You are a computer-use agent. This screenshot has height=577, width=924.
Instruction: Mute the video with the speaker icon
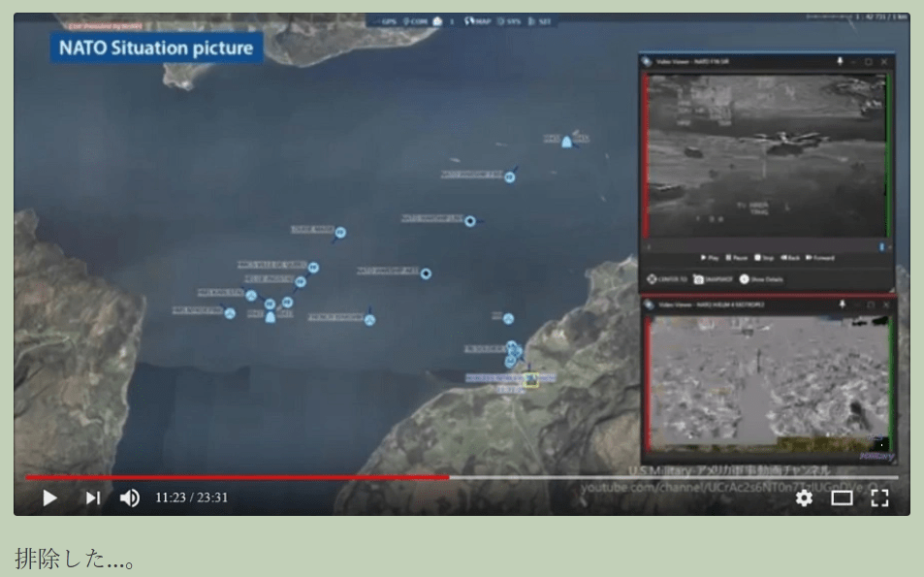tap(129, 498)
